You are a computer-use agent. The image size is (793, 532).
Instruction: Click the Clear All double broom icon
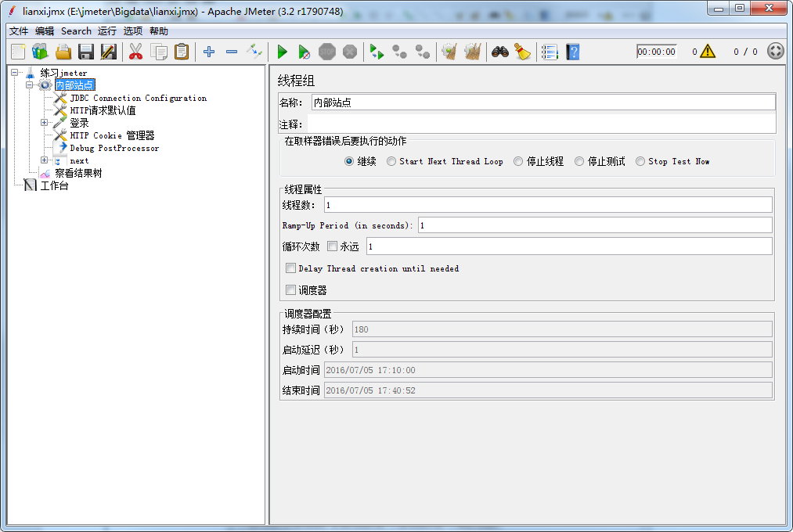472,52
